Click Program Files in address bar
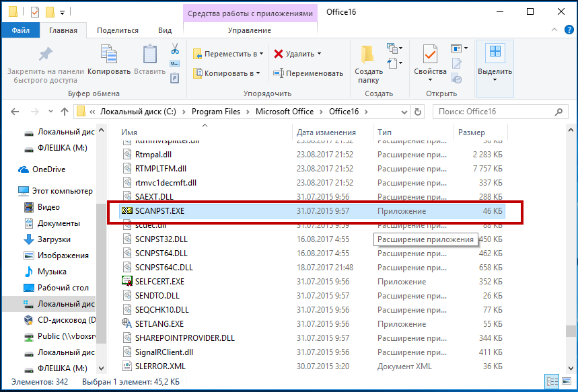 (x=215, y=112)
